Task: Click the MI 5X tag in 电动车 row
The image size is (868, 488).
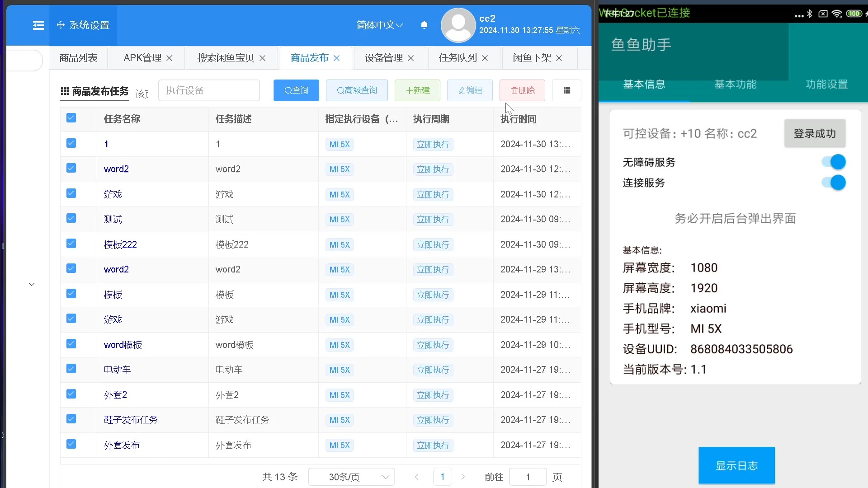Action: tap(340, 370)
